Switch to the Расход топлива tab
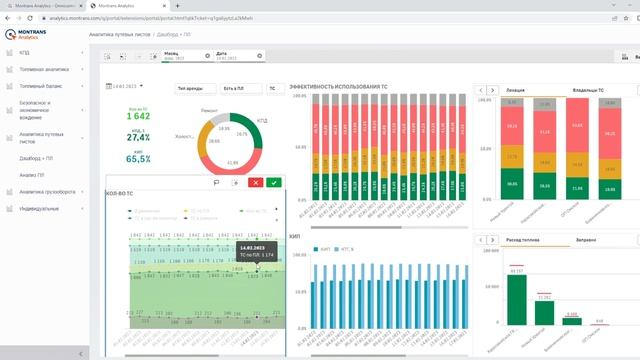 (522, 240)
